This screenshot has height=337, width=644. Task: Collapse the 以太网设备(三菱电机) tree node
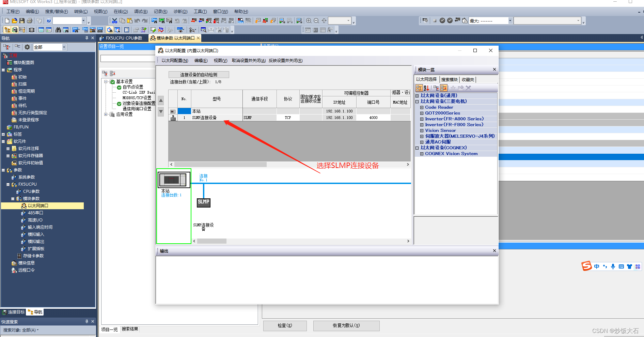tap(418, 101)
